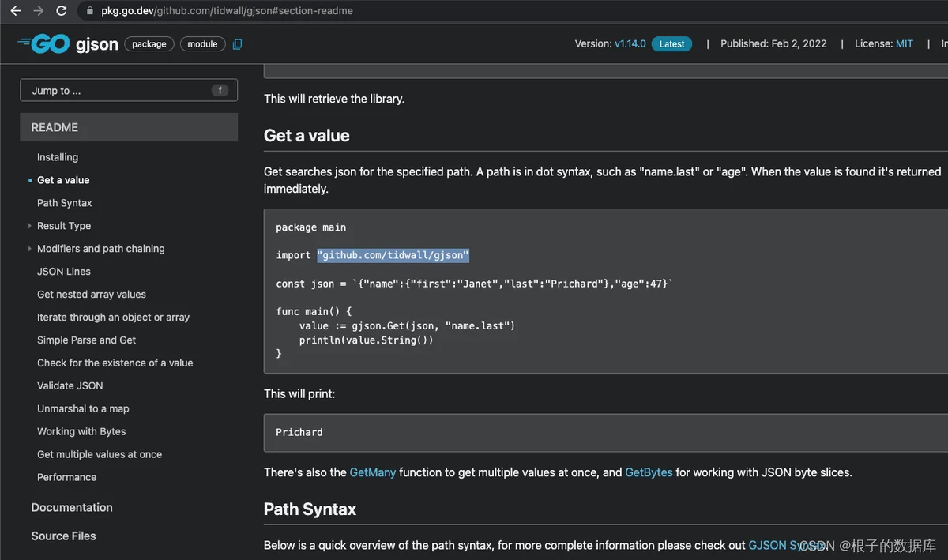Jump to Check for the existence of a value

[115, 363]
